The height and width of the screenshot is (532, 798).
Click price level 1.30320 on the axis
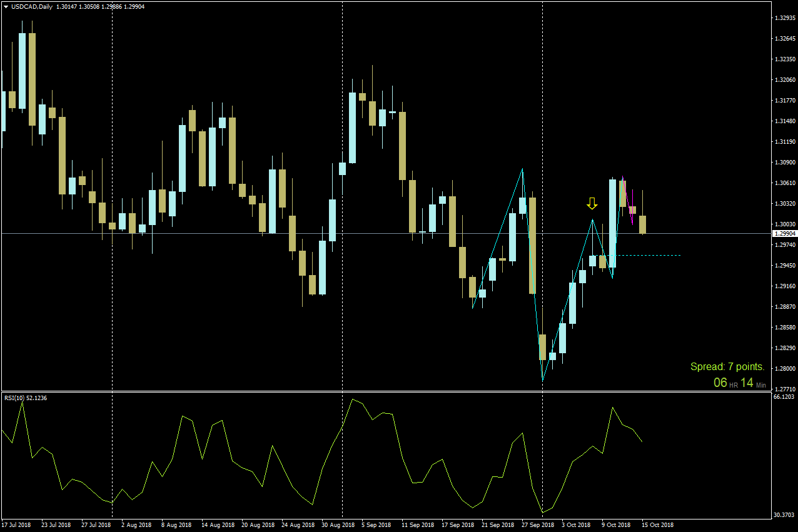tap(784, 204)
